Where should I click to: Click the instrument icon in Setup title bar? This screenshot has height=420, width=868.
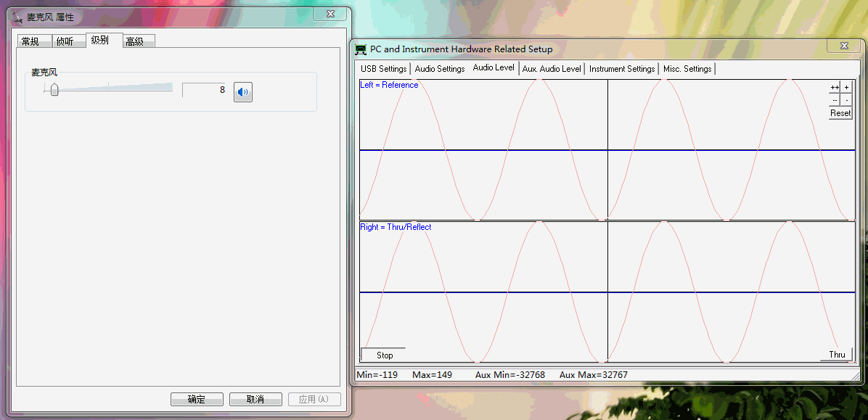(x=361, y=49)
